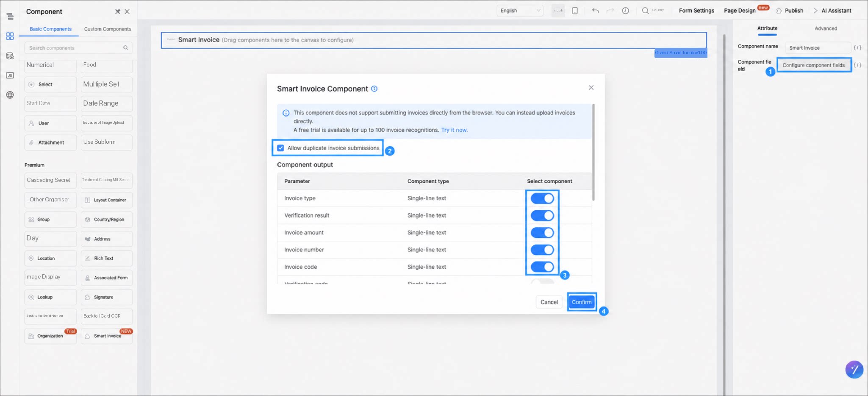Follow the Try it now link

tap(454, 130)
